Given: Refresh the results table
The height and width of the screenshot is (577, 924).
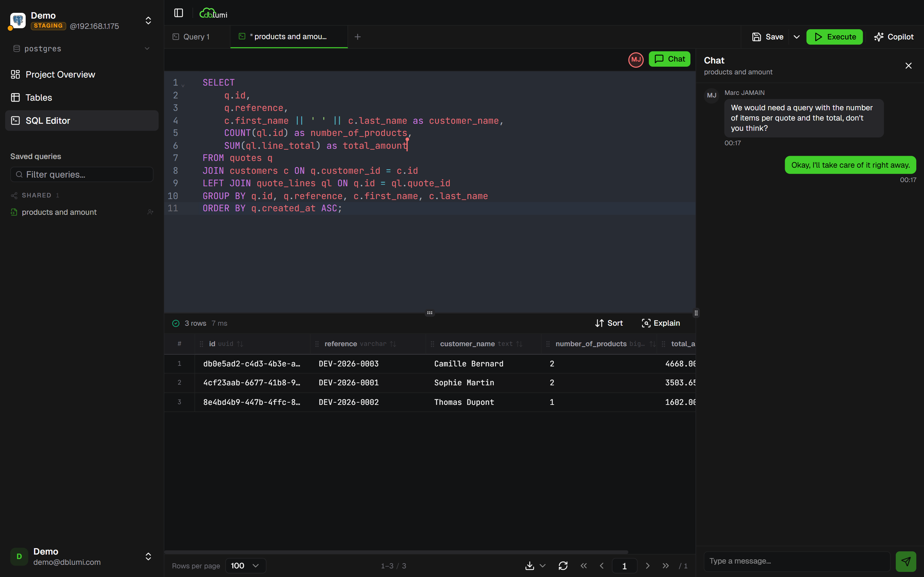Looking at the screenshot, I should [563, 565].
